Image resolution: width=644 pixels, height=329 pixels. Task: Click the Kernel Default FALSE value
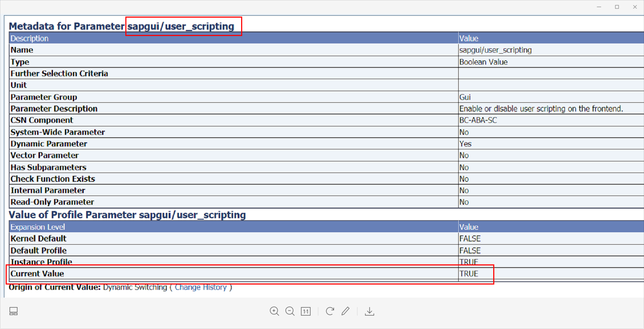pos(470,239)
